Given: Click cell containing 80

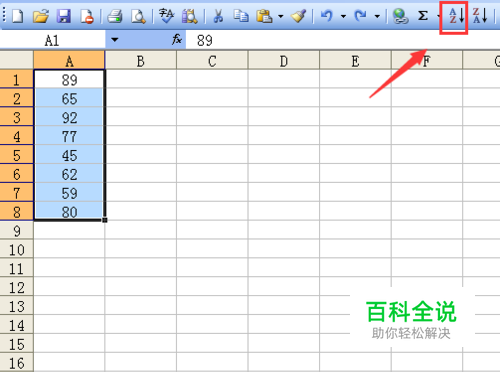Looking at the screenshot, I should 69,212.
